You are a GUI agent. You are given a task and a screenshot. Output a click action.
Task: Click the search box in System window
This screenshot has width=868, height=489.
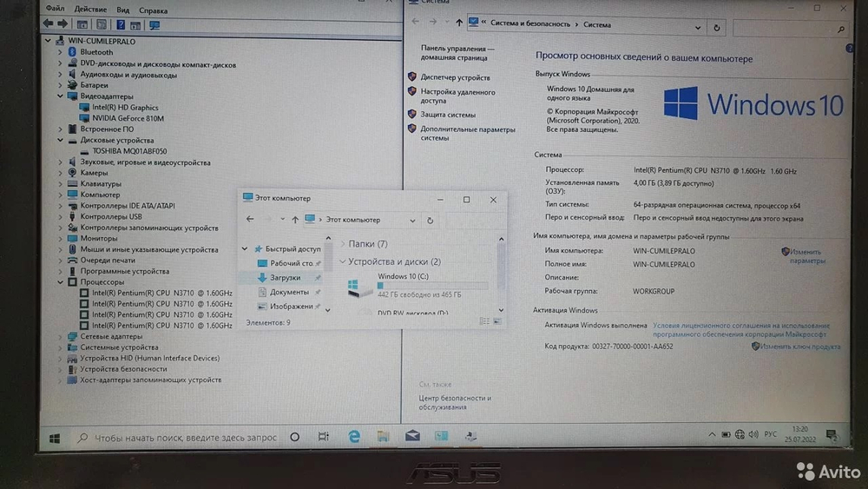click(791, 29)
